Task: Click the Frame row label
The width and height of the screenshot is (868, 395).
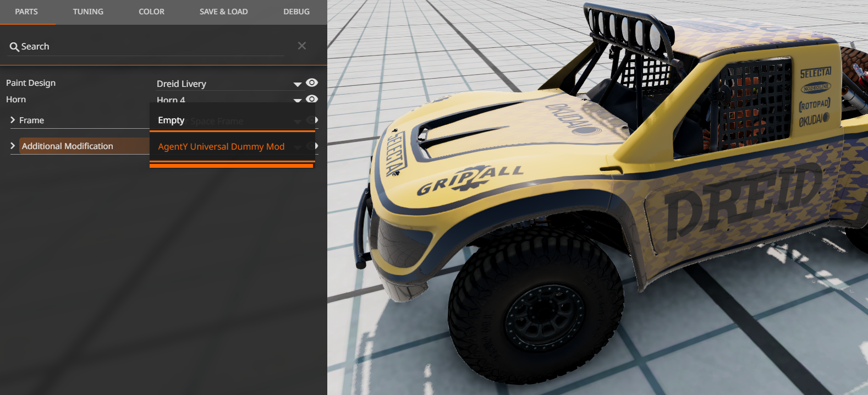Action: click(x=31, y=120)
